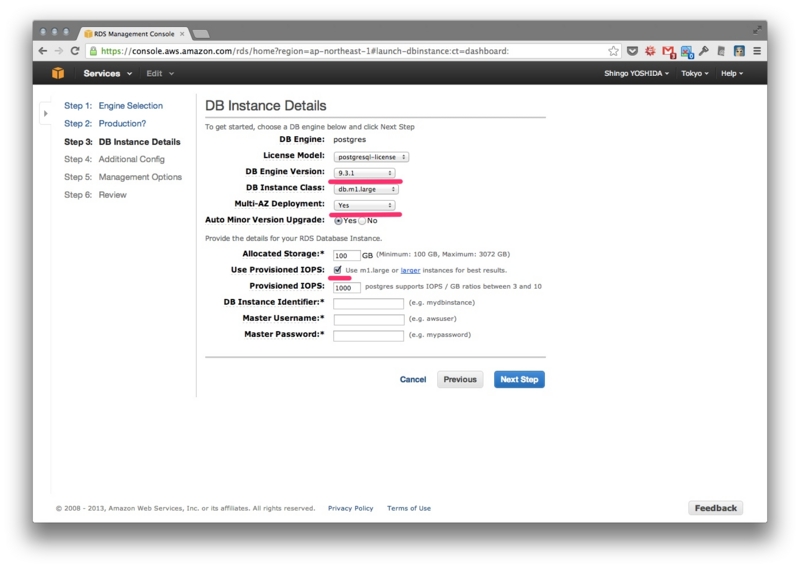Click the Master Password field

pos(368,336)
